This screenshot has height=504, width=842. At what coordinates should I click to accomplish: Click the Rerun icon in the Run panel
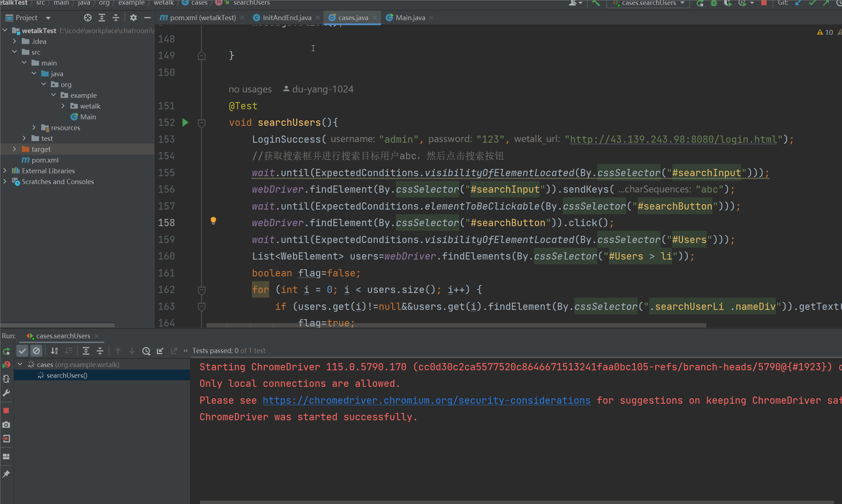(x=6, y=351)
